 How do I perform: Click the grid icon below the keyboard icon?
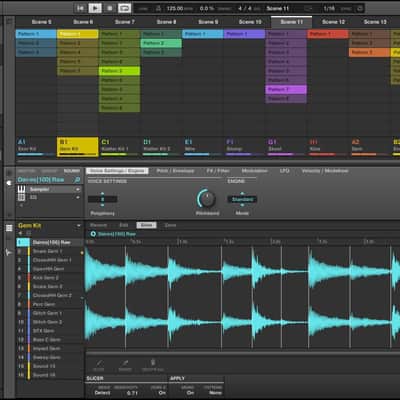coord(21,197)
